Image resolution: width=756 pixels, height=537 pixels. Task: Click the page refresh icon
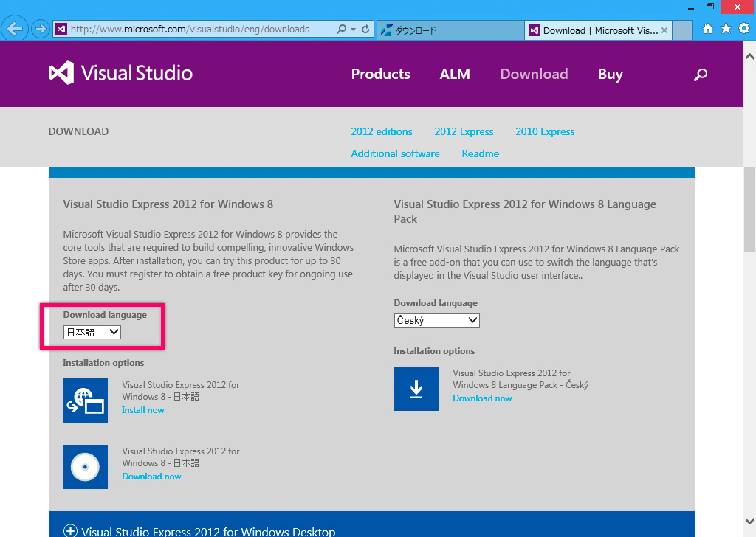click(x=366, y=29)
